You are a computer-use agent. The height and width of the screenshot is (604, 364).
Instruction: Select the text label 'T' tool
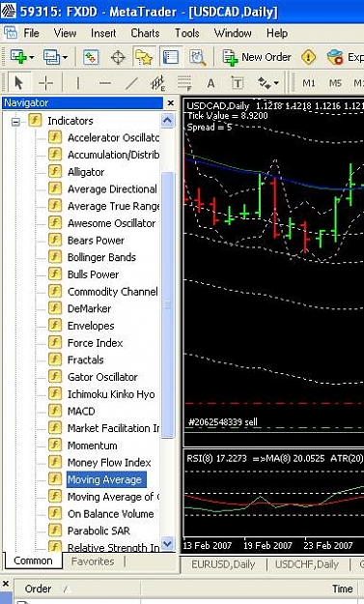tap(237, 83)
